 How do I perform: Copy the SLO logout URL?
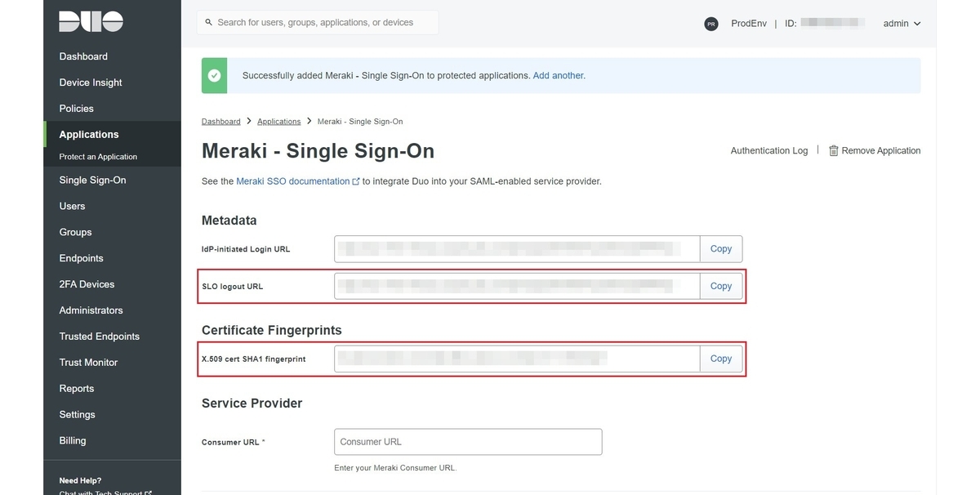[x=720, y=286]
